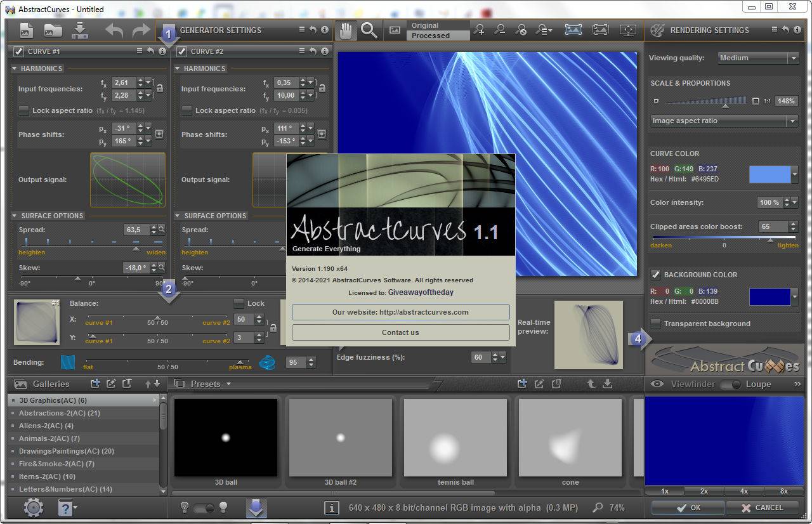Set viewfinder zoom to 2x

704,491
